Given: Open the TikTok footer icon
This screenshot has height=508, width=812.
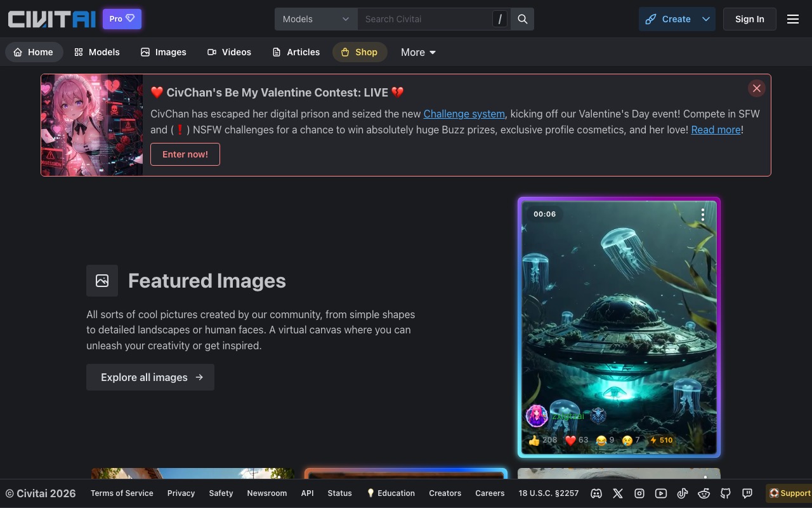Looking at the screenshot, I should 683,493.
